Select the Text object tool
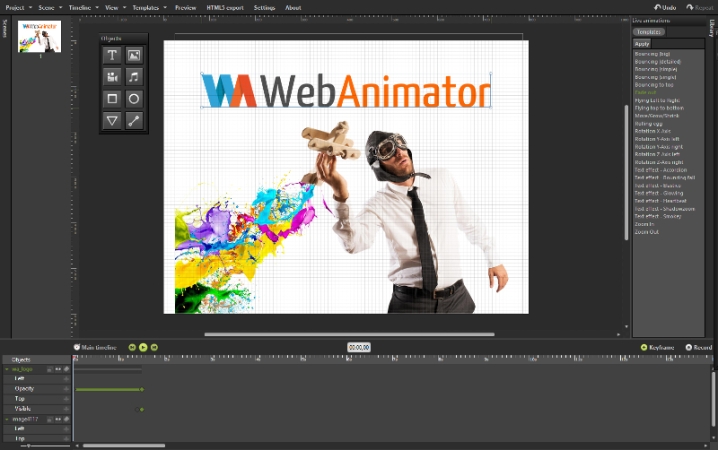 pos(112,55)
